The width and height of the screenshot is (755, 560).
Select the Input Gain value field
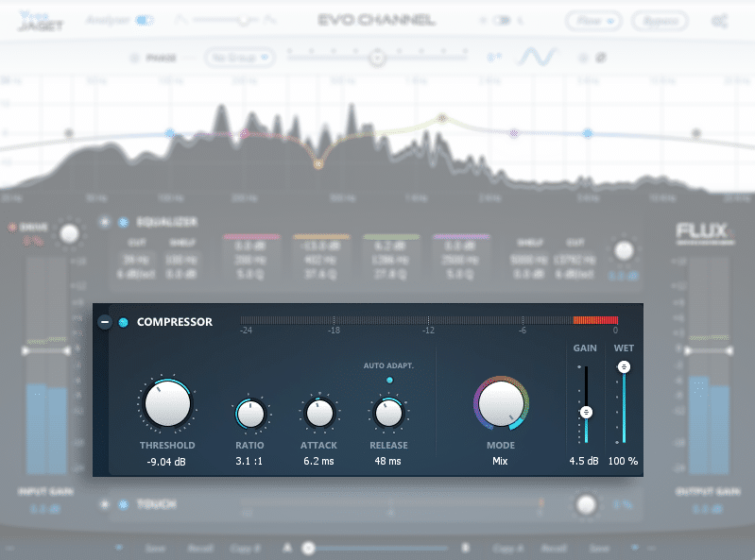point(45,508)
